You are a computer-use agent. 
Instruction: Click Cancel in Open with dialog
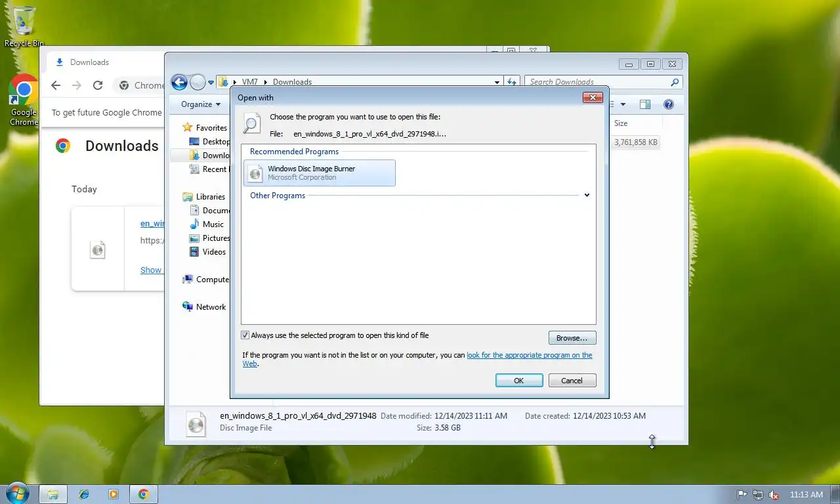[572, 381]
